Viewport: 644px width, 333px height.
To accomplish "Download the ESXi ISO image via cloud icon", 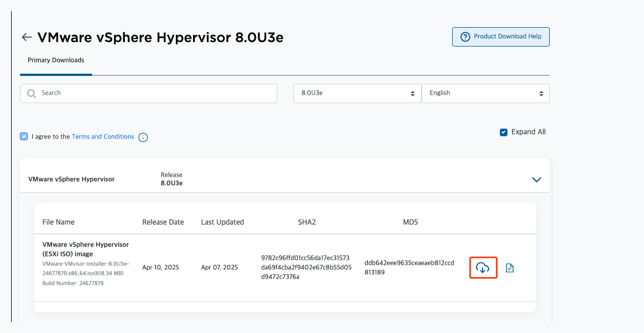I will pos(483,268).
